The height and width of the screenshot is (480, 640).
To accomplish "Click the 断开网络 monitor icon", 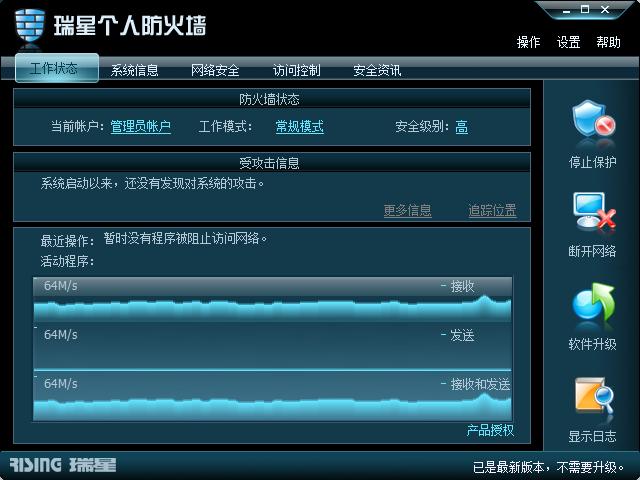I will [x=594, y=211].
